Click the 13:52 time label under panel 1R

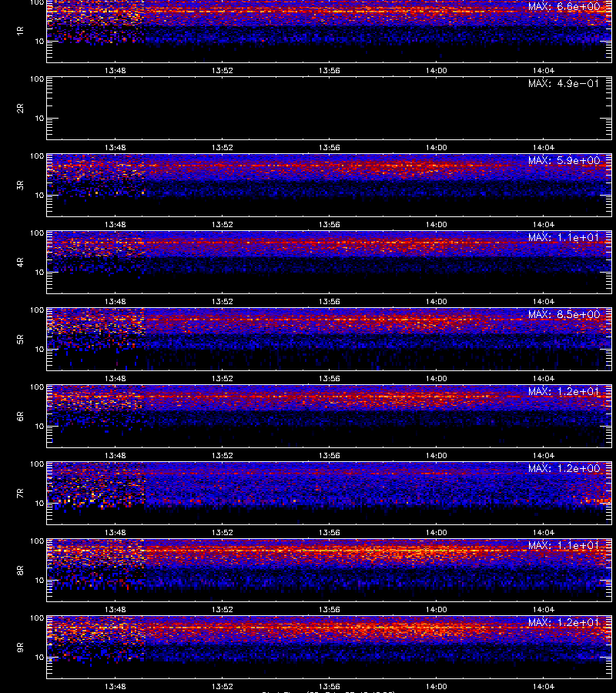[x=222, y=70]
